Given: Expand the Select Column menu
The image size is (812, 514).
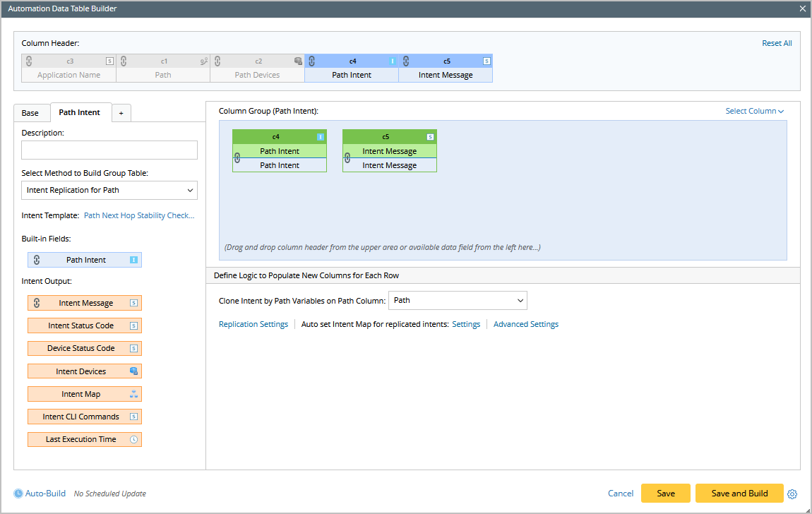Looking at the screenshot, I should pyautogui.click(x=754, y=111).
